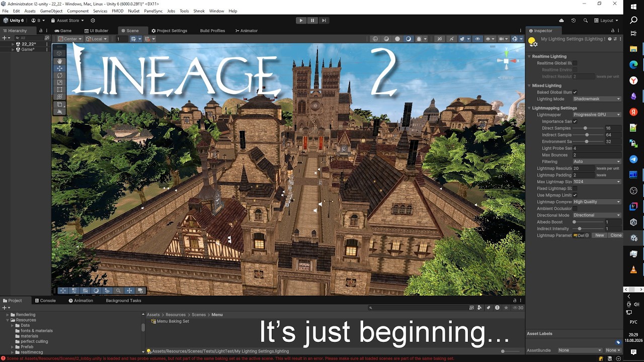Switch to the Game tab
This screenshot has width=644, height=362.
tap(62, 31)
